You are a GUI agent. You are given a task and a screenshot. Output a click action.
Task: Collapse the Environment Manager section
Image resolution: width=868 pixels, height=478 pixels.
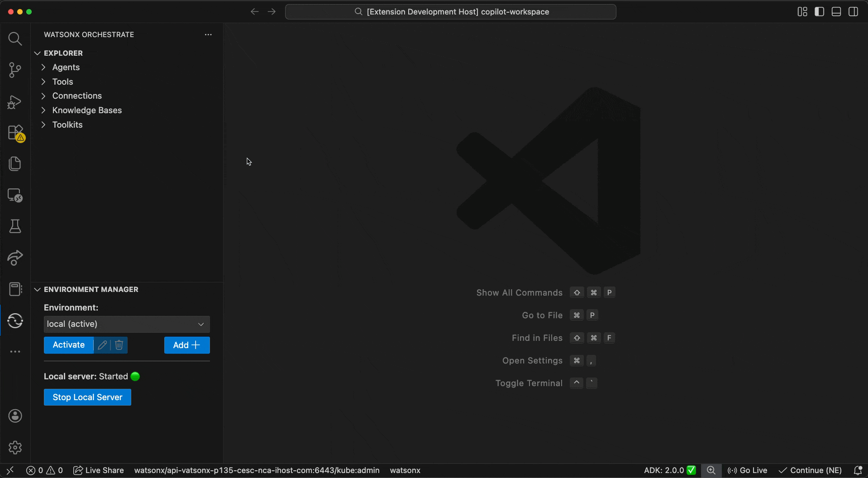pos(38,289)
